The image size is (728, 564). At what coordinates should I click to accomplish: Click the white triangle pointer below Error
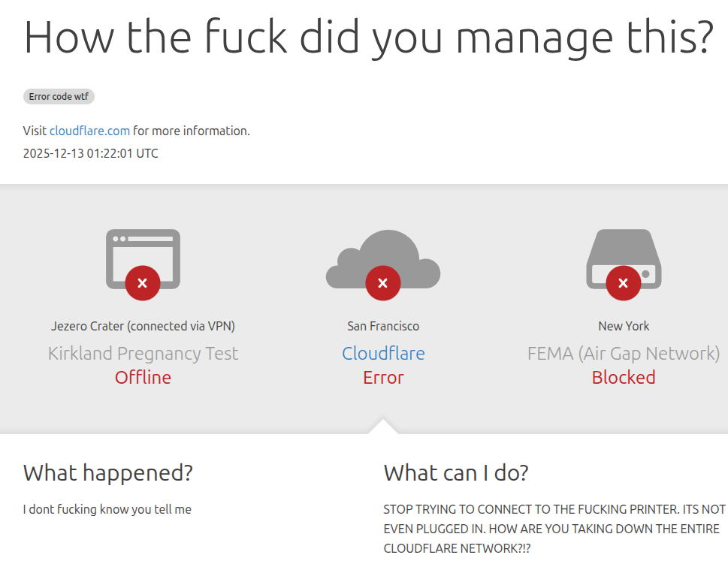point(383,426)
